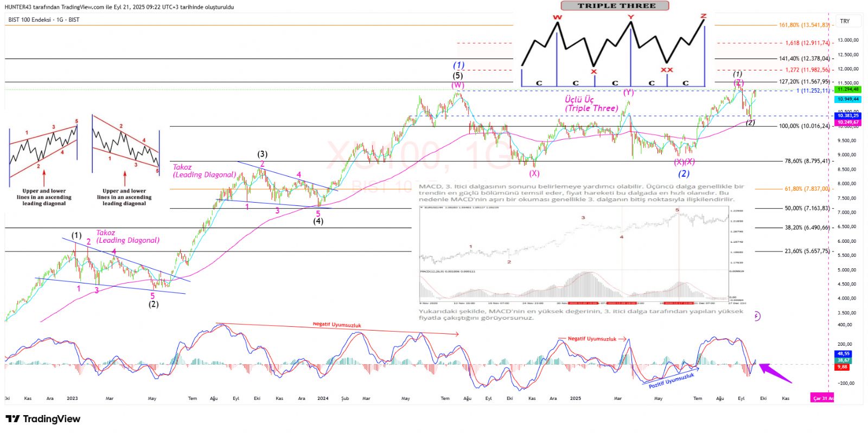
Task: Click the Üçlü Üç (Triple Three) annotation
Action: pos(591,104)
